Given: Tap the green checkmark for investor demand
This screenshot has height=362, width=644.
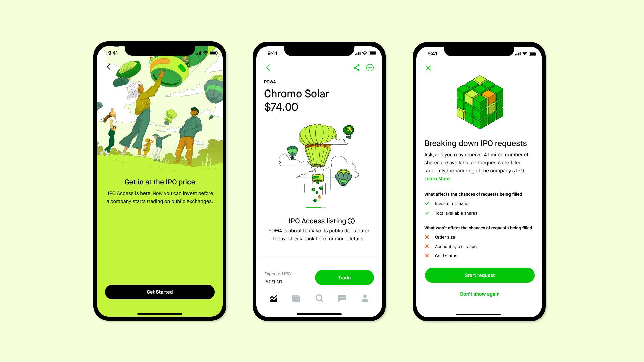Looking at the screenshot, I should coord(427,204).
